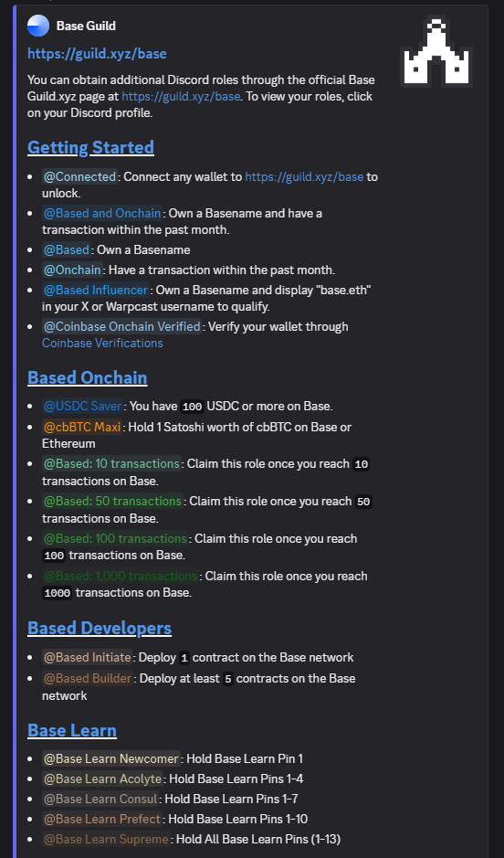This screenshot has height=858, width=504.
Task: Click the @Base Learn Supreme role mention
Action: coord(106,839)
